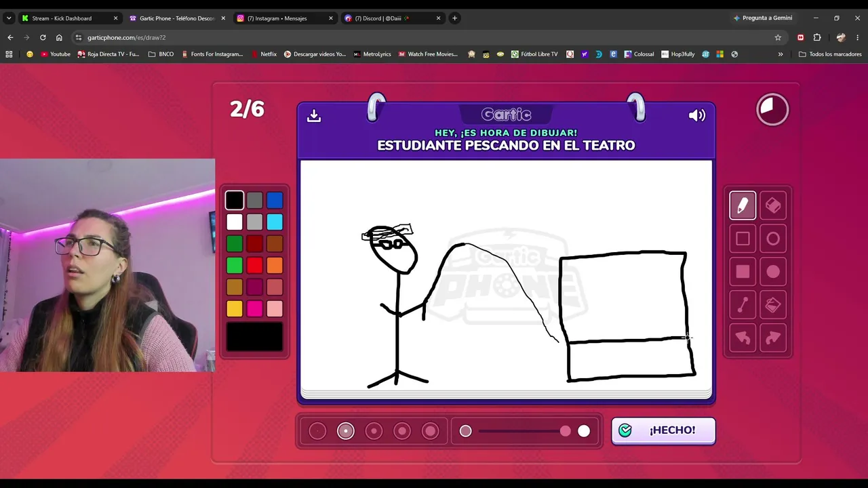View site information icon in address bar

[79, 37]
